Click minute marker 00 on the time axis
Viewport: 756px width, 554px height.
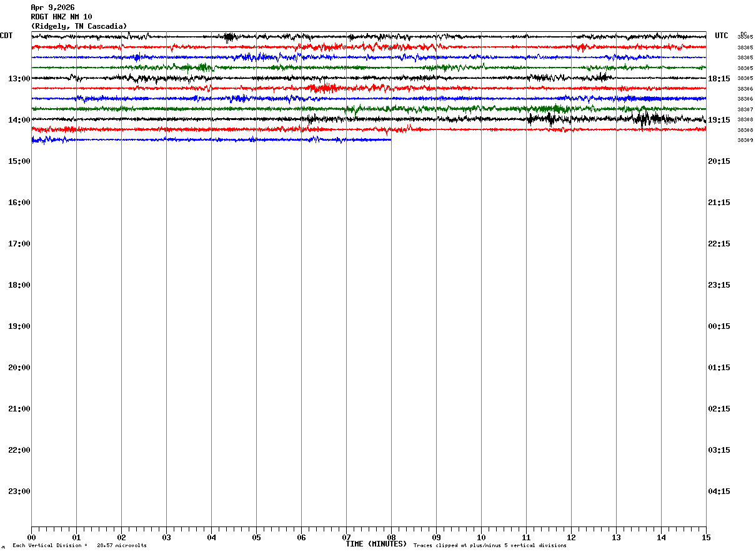pos(31,537)
